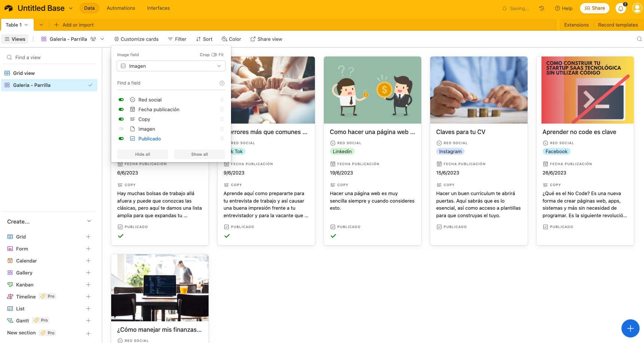
Task: Switch to the Interfaces tab
Action: tap(158, 8)
